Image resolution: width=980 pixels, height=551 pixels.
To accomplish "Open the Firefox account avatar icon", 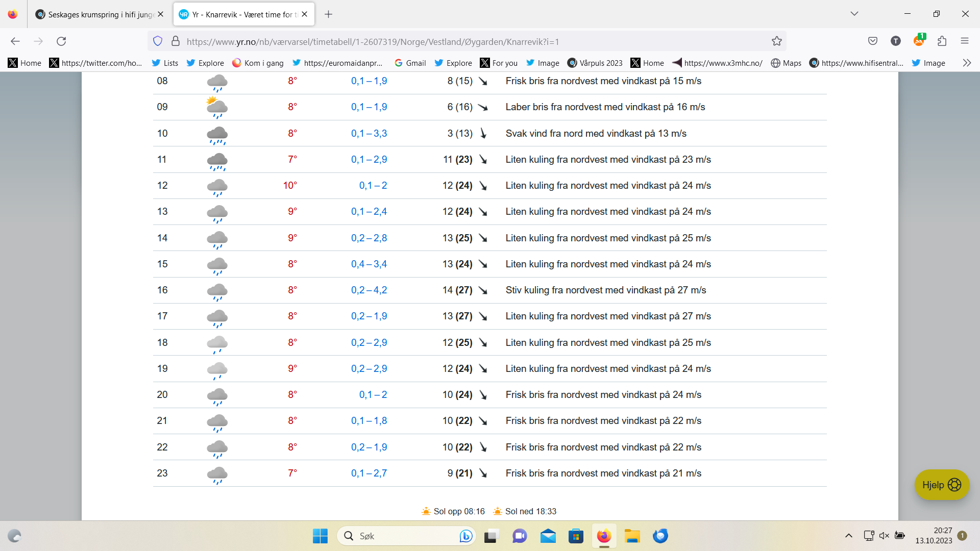I will click(896, 41).
